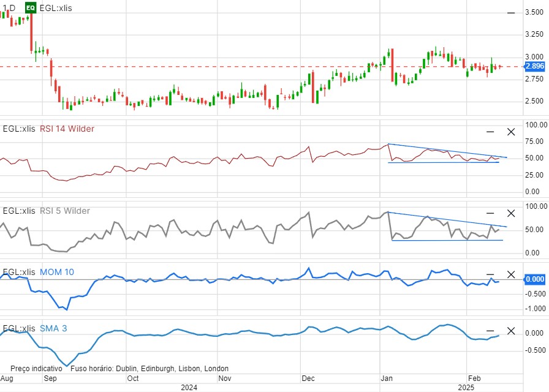The width and height of the screenshot is (549, 392).
Task: Open the 1 D interval selector
Action: 8,8
